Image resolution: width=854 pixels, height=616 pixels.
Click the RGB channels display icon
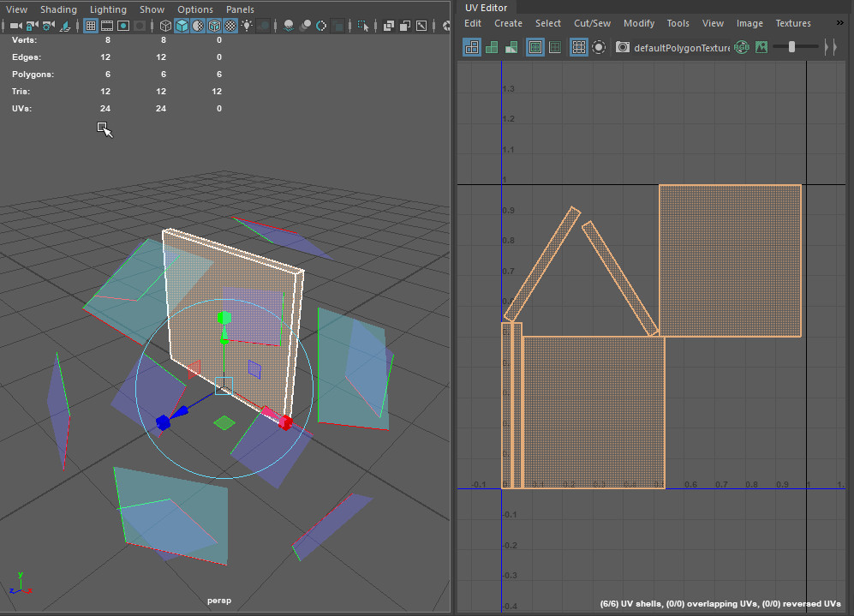[x=742, y=47]
